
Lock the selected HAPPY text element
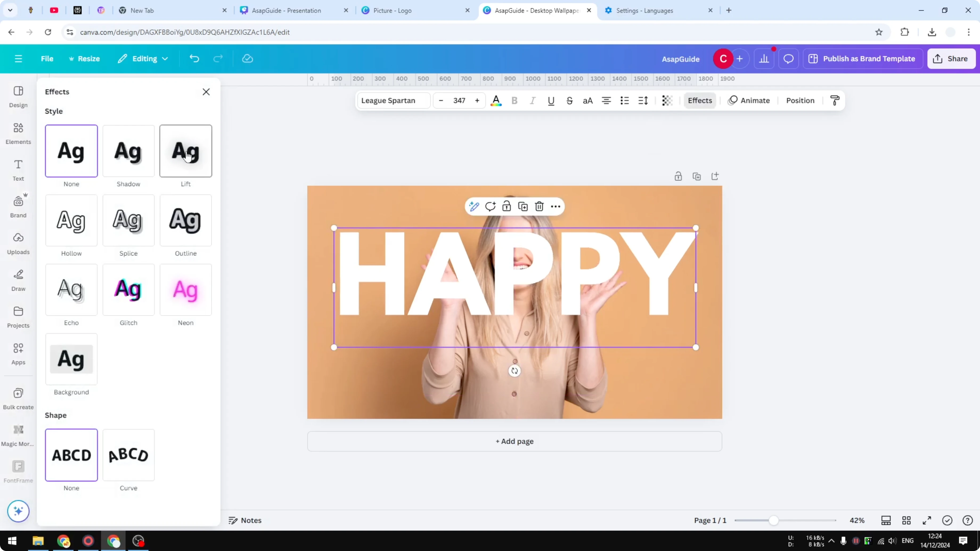506,206
